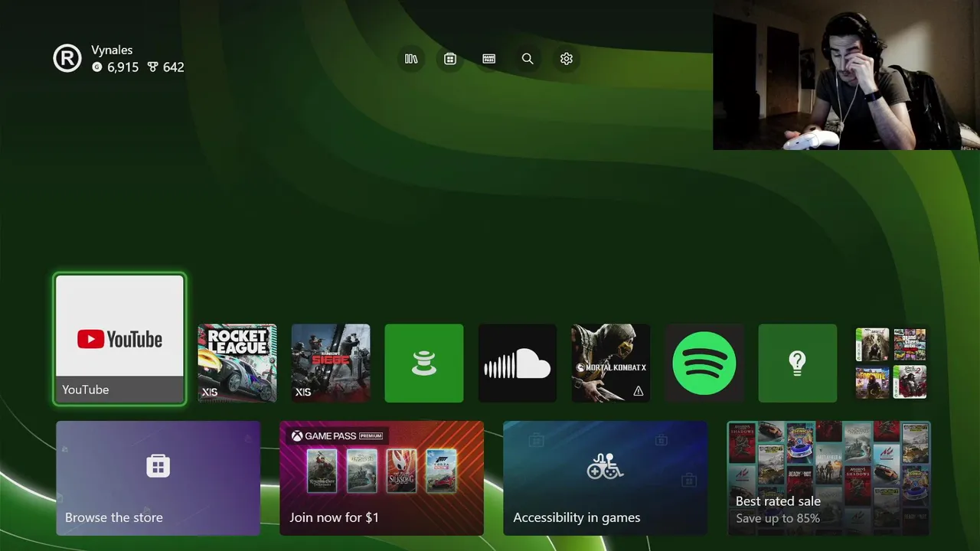Open the Best rated sale card
980x551 pixels.
(828, 478)
